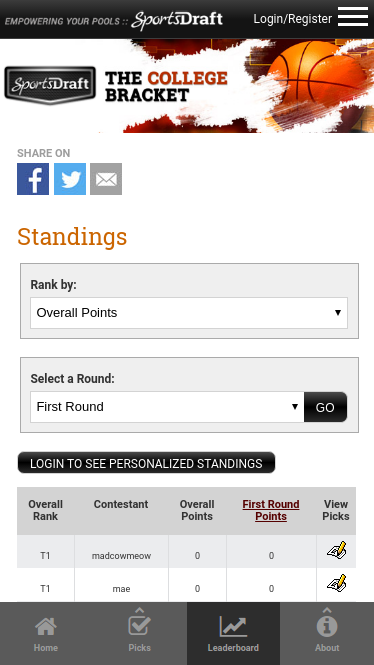Viewport: 374px width, 665px height.
Task: Click the GO button
Action: (325, 407)
